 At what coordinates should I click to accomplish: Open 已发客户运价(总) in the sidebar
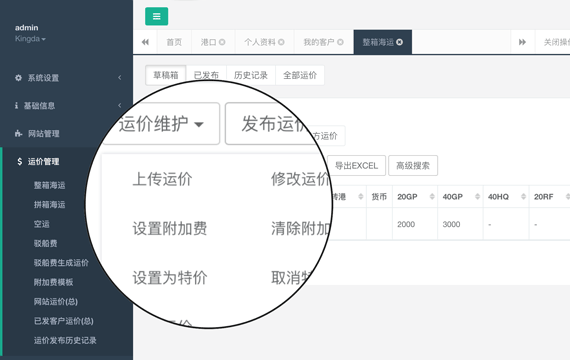pos(64,321)
